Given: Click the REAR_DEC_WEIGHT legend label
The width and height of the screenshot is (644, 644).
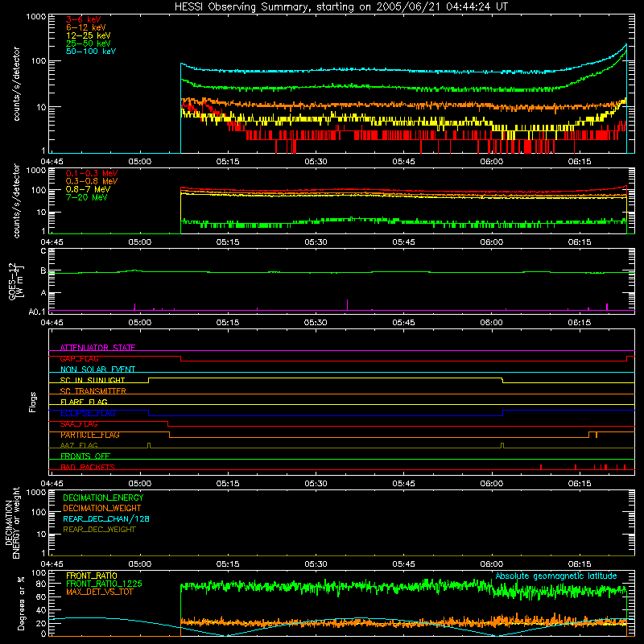Looking at the screenshot, I should tap(99, 530).
